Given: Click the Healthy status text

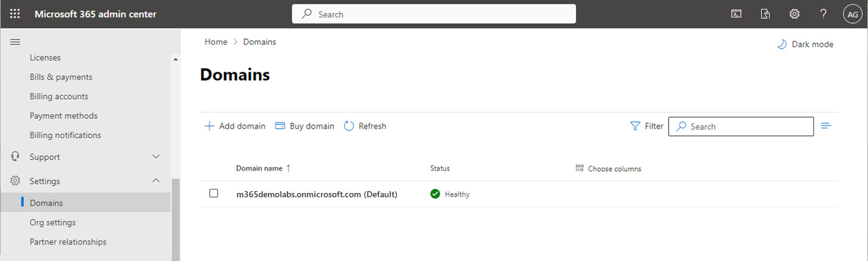Looking at the screenshot, I should 457,194.
